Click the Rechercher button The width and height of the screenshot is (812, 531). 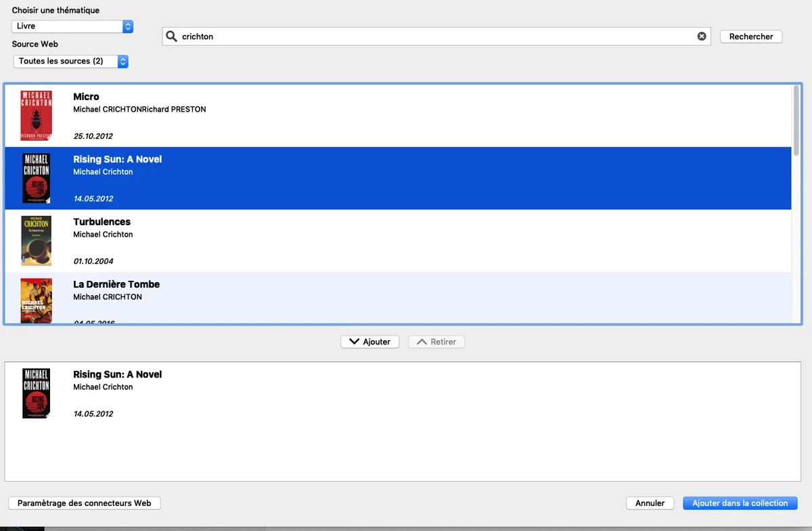[750, 37]
